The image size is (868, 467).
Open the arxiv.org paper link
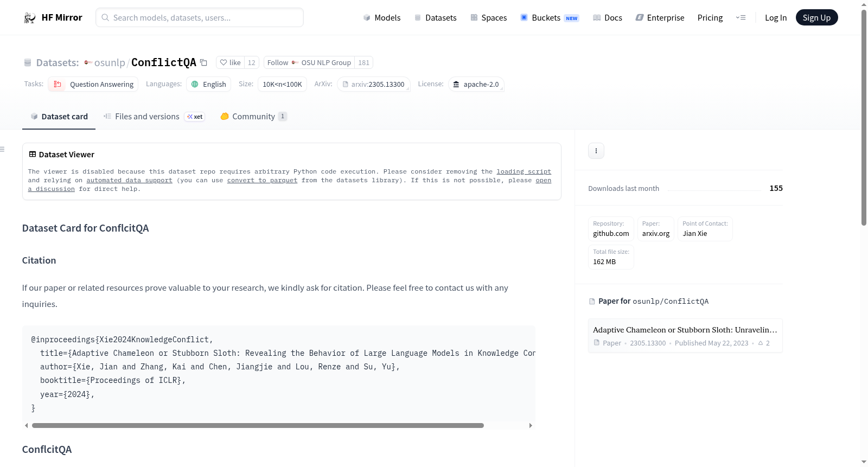point(656,229)
